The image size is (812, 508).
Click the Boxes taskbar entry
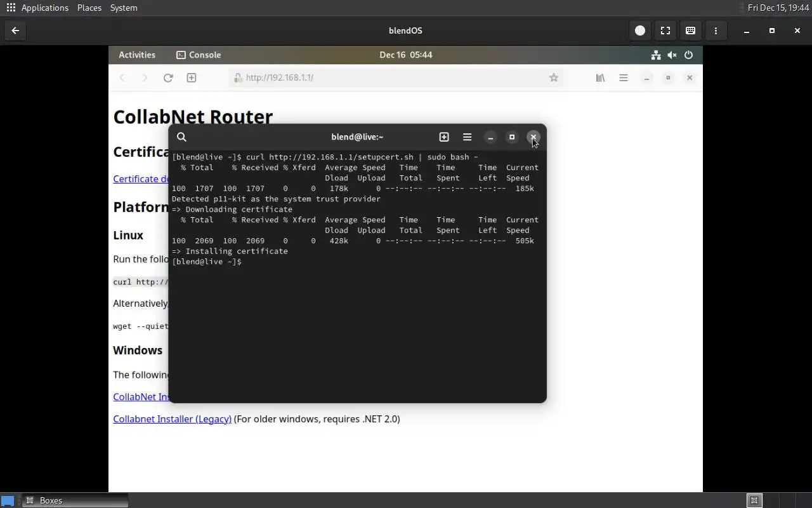tap(75, 500)
